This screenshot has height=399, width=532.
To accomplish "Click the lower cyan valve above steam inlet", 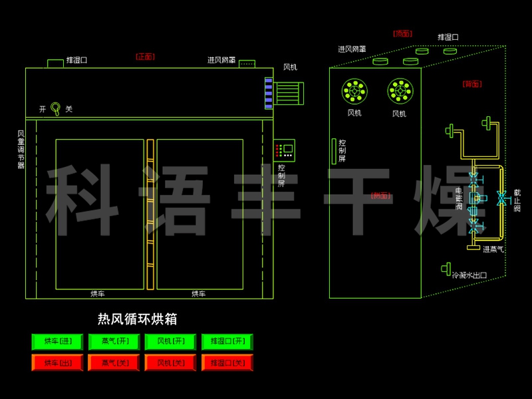I will pos(474,226).
